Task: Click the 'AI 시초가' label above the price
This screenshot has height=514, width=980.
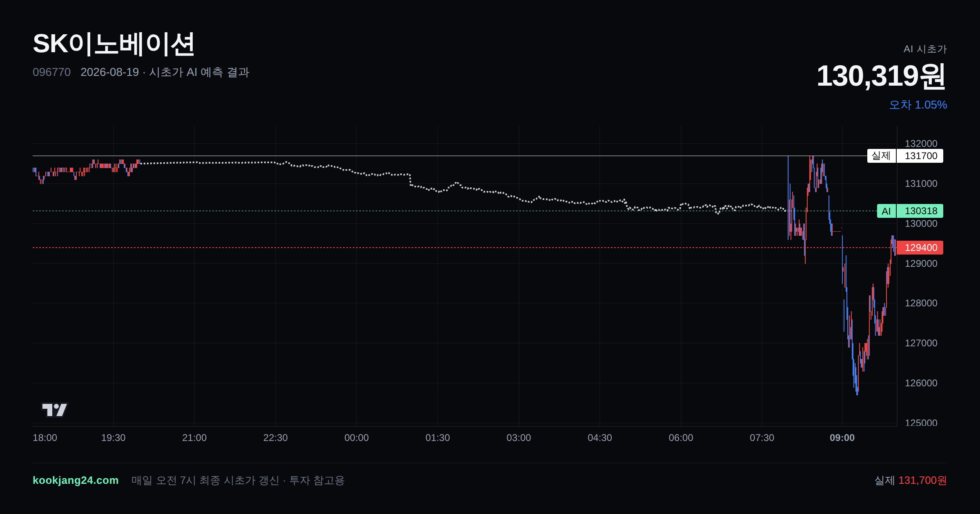Action: click(x=925, y=49)
